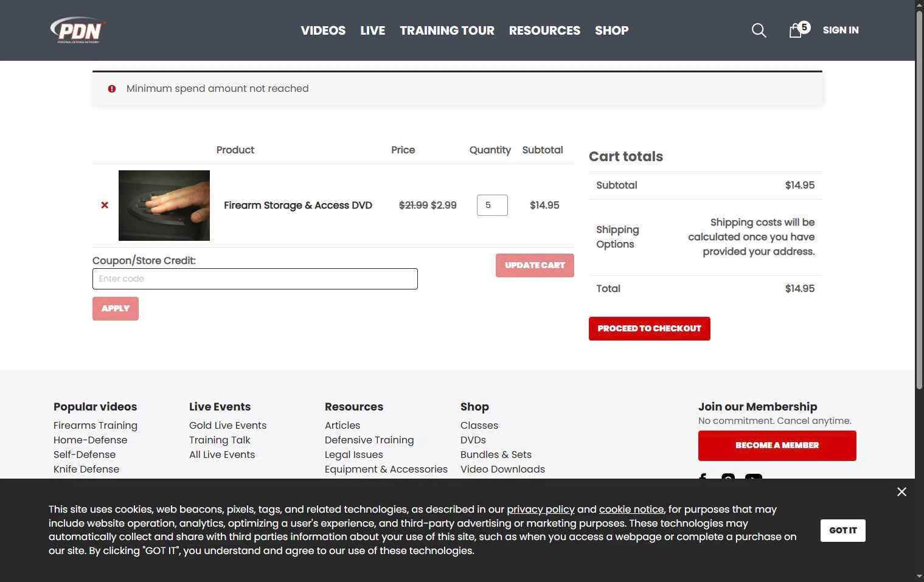Focus the coupon code entry field

pyautogui.click(x=255, y=279)
